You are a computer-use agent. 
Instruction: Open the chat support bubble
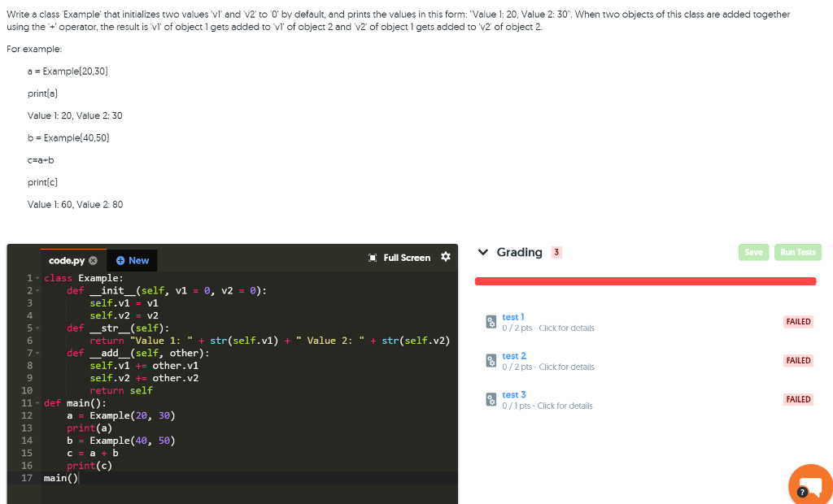[x=810, y=484]
